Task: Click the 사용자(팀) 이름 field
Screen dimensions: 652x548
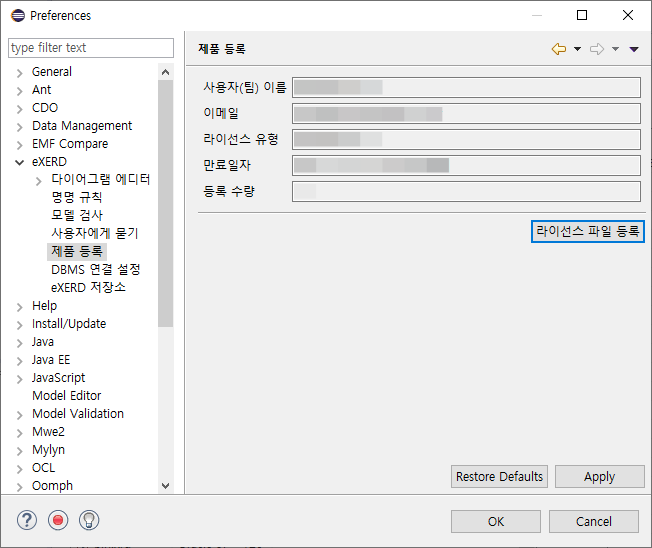Action: (466, 87)
